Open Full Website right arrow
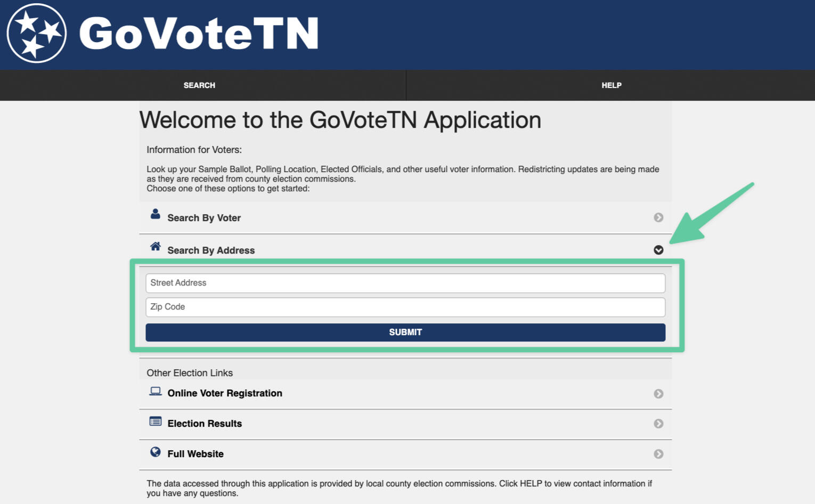 click(x=658, y=454)
